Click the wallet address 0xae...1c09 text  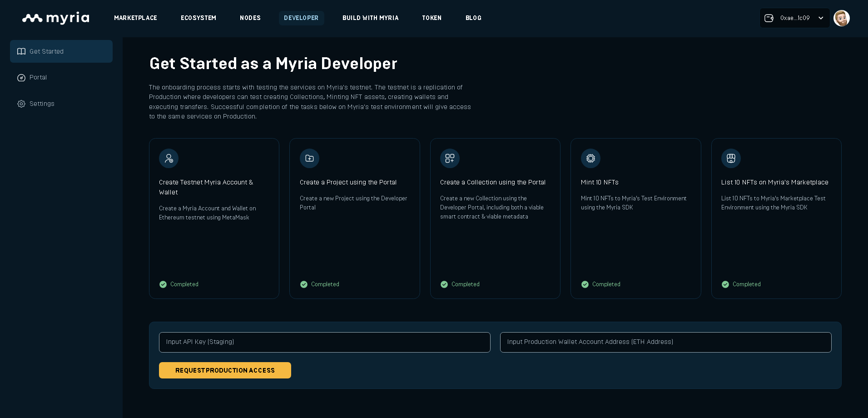point(795,18)
